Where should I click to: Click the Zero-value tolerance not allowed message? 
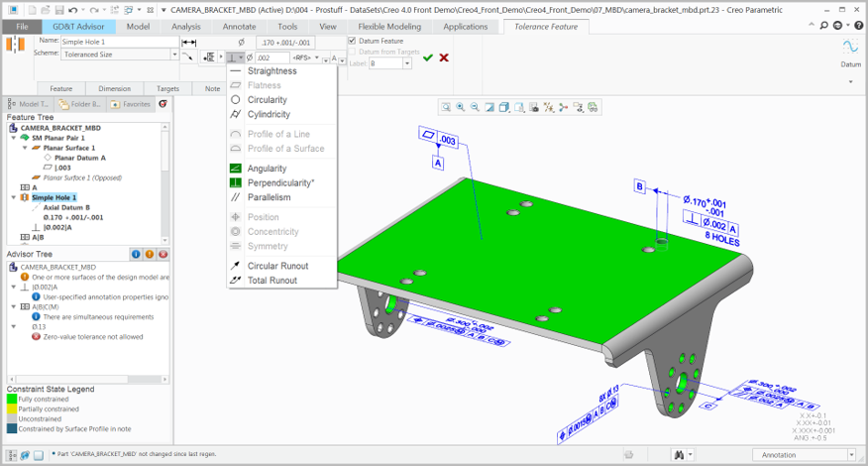point(93,337)
